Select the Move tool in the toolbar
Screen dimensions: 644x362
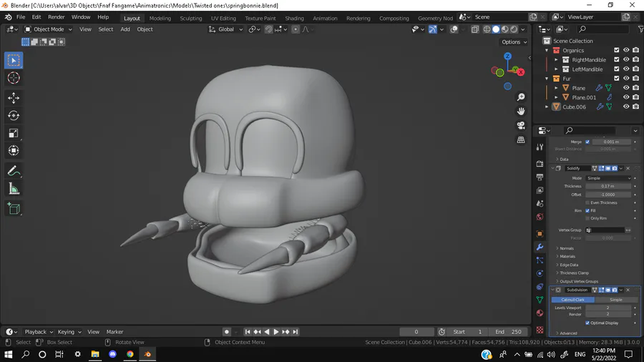click(14, 98)
